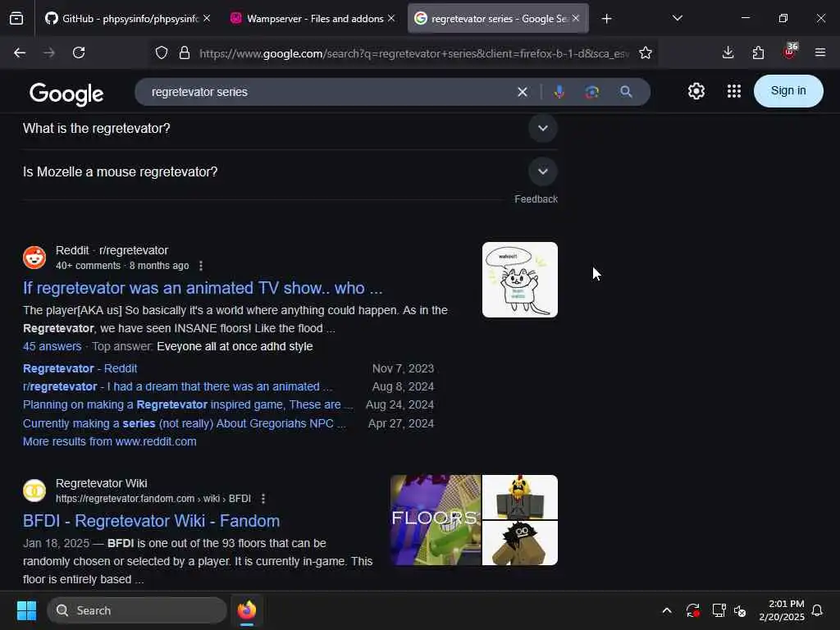Click More results from www.reddit.com
Screen dimensions: 840x630
click(110, 442)
